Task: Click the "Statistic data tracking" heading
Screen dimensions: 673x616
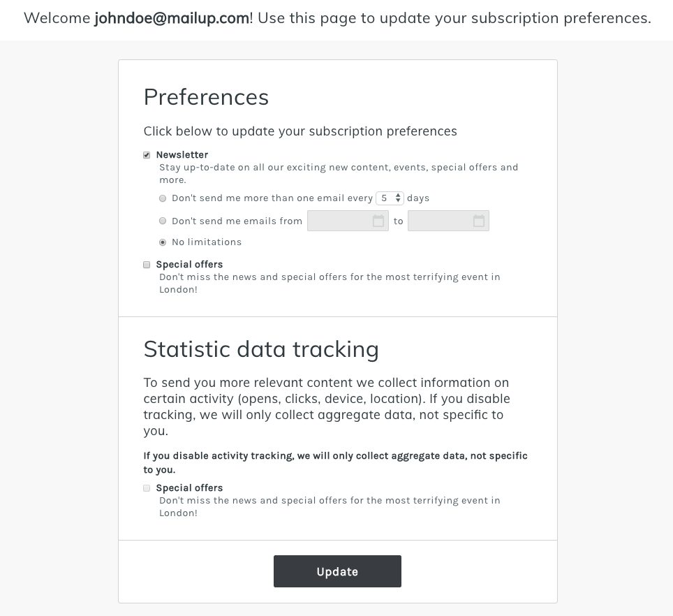Action: pos(261,349)
